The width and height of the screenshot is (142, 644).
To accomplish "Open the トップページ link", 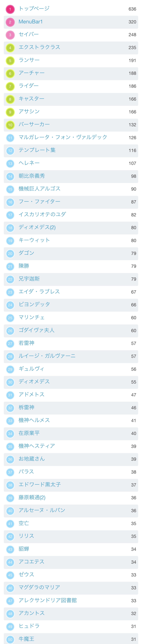I will (34, 9).
